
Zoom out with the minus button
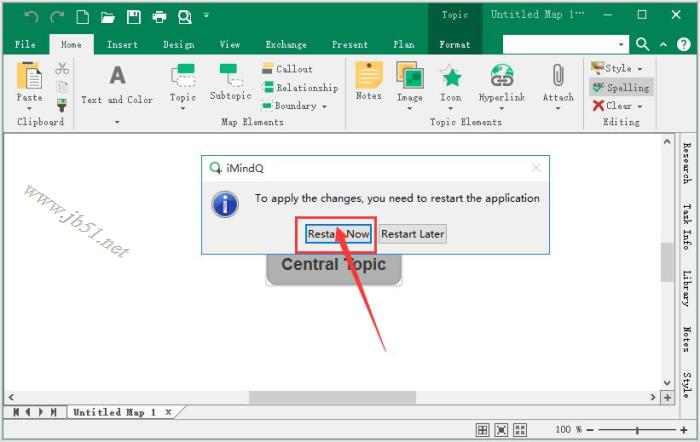[590, 430]
